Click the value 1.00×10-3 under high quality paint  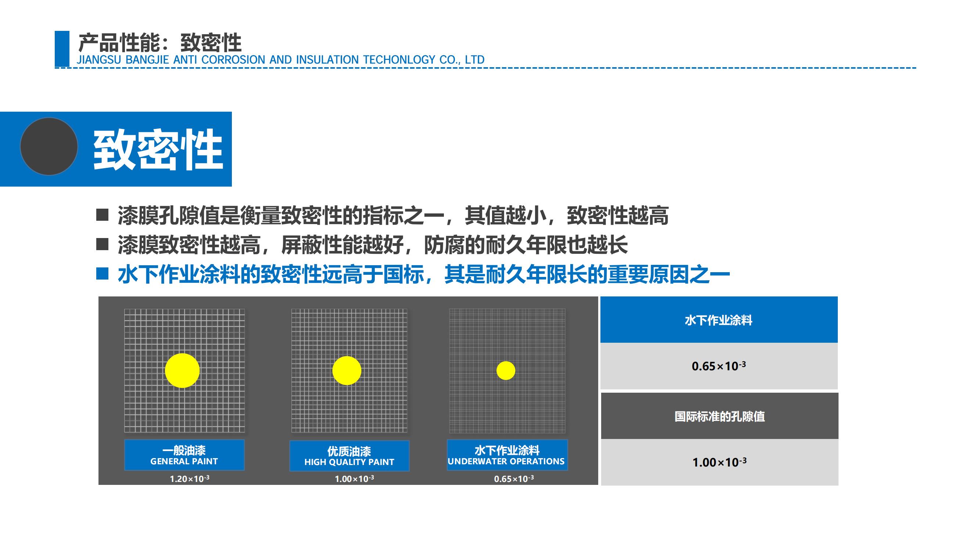coord(354,478)
